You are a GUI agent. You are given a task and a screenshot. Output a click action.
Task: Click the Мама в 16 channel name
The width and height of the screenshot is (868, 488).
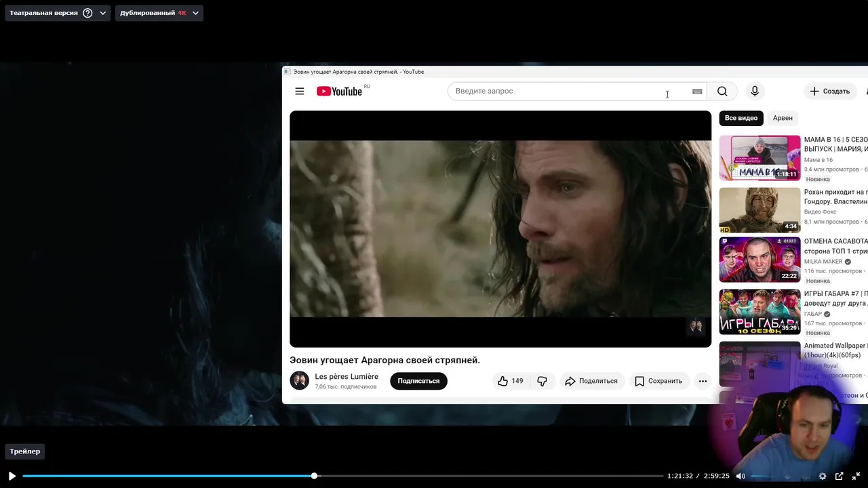pos(818,160)
